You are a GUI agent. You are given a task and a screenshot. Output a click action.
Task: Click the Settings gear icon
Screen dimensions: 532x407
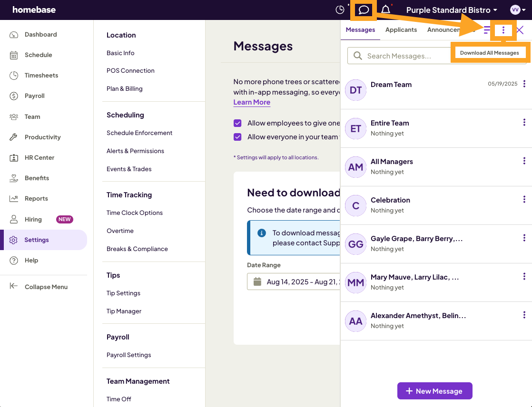click(x=14, y=240)
